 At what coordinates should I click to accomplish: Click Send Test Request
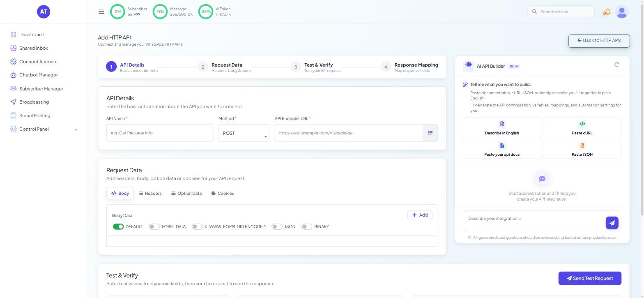point(590,278)
